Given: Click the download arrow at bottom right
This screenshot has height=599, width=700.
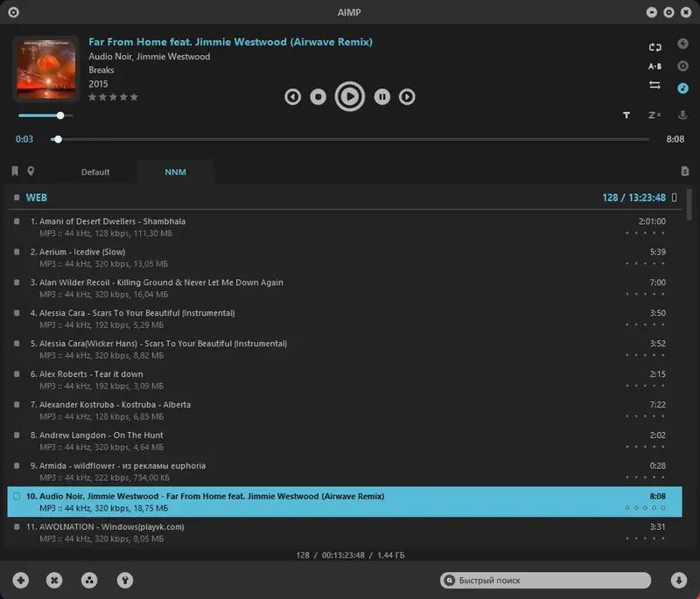Looking at the screenshot, I should click(x=681, y=580).
